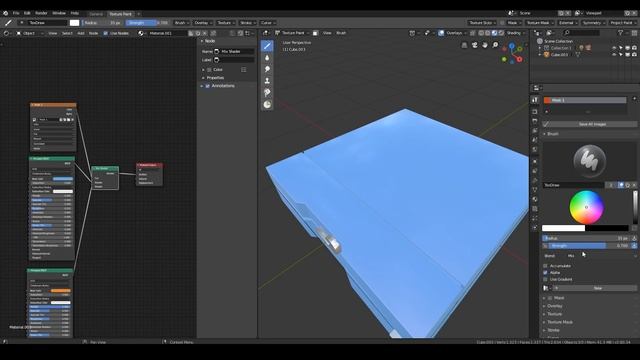Select the Smear tool in viewport toolbar
640x360 pixels.
pos(267,69)
